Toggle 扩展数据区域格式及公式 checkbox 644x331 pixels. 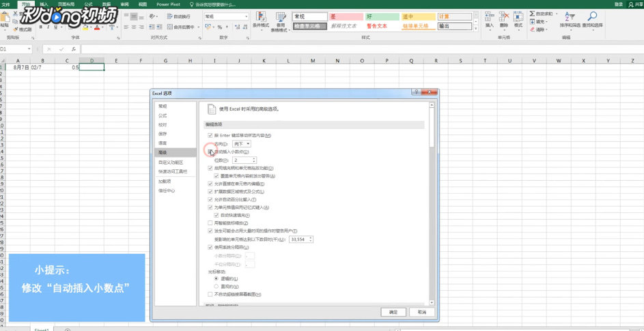(210, 191)
